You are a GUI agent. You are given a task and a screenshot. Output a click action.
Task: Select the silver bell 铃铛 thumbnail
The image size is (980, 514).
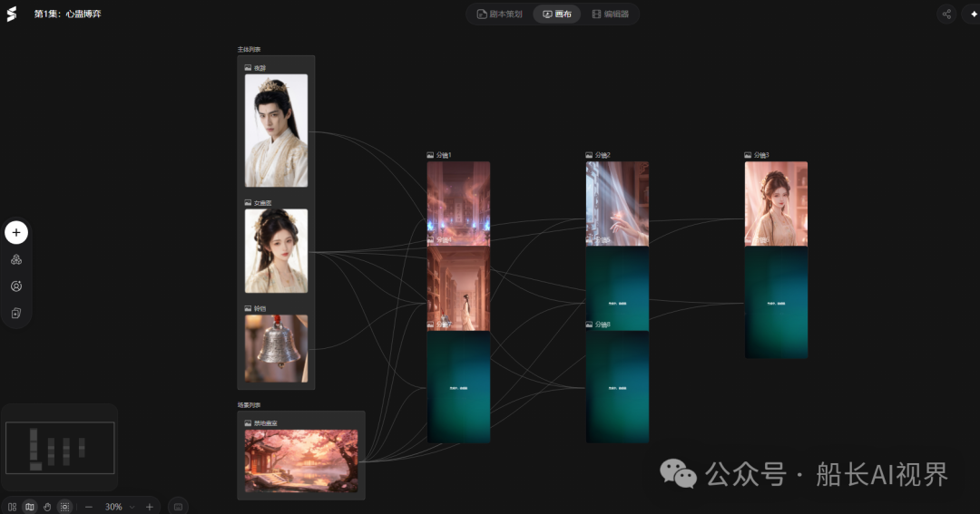[x=276, y=348]
